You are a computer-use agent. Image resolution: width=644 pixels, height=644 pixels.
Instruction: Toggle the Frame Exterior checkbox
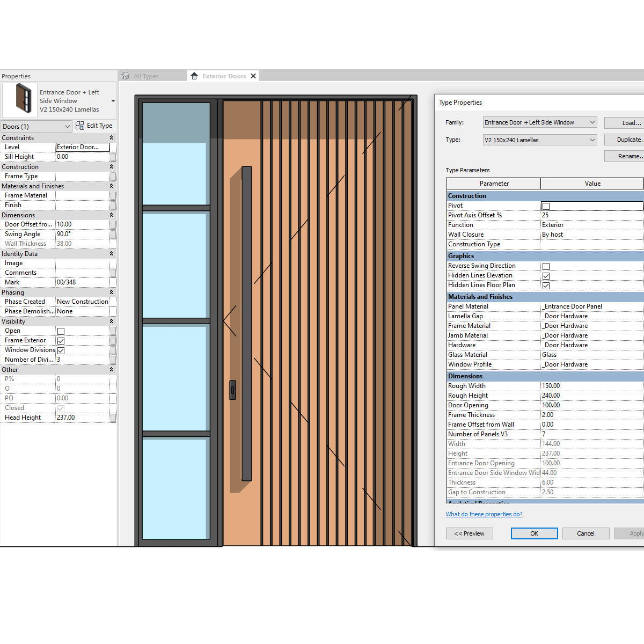(61, 341)
